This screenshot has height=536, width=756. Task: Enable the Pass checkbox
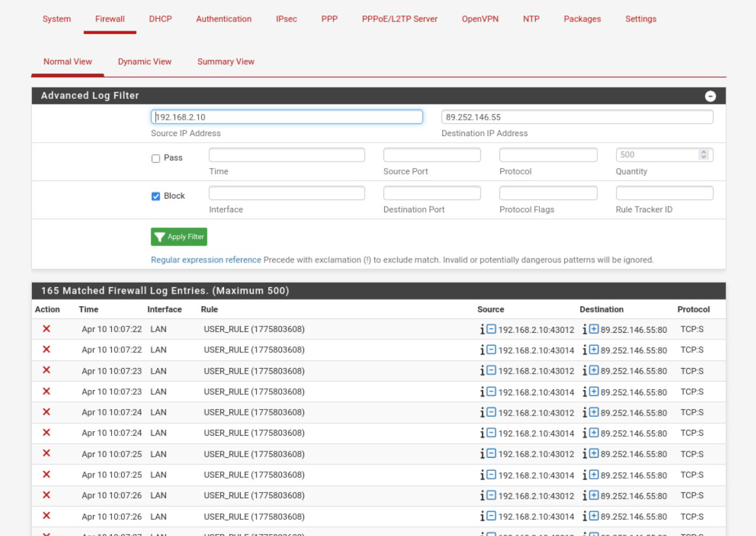click(156, 158)
